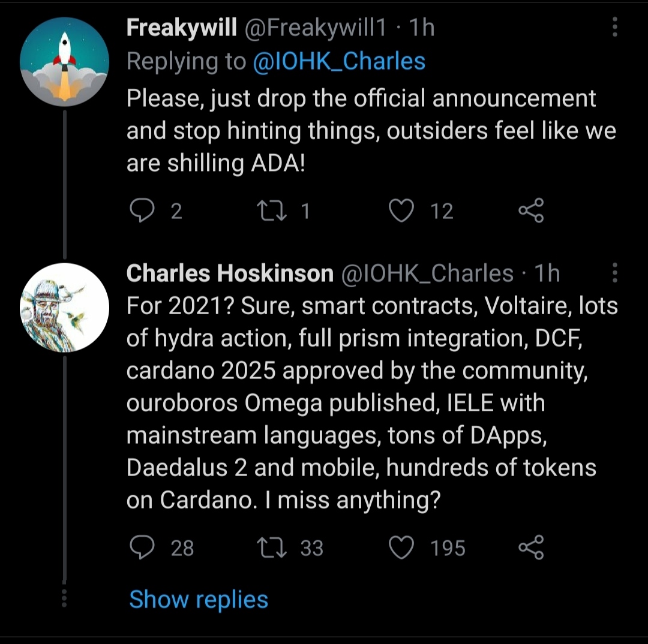Open more options for Freakywill's tweet
Screen dimensions: 648x644
pos(615,28)
